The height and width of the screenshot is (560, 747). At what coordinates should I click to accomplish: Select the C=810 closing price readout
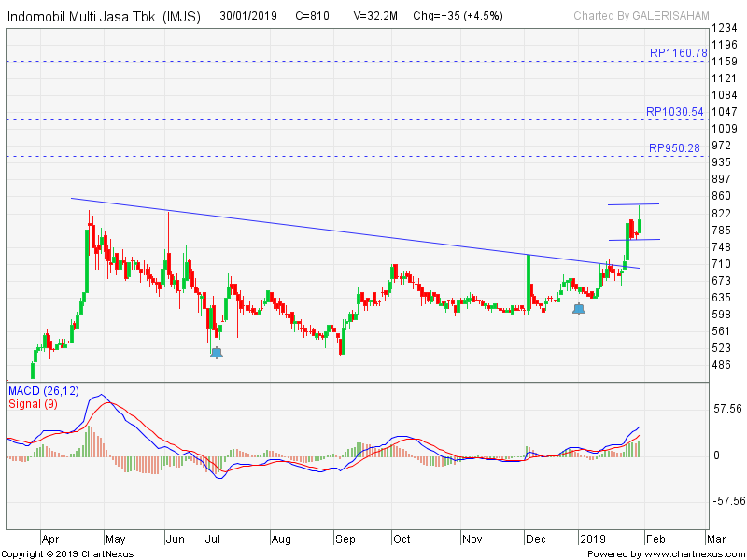pos(312,16)
